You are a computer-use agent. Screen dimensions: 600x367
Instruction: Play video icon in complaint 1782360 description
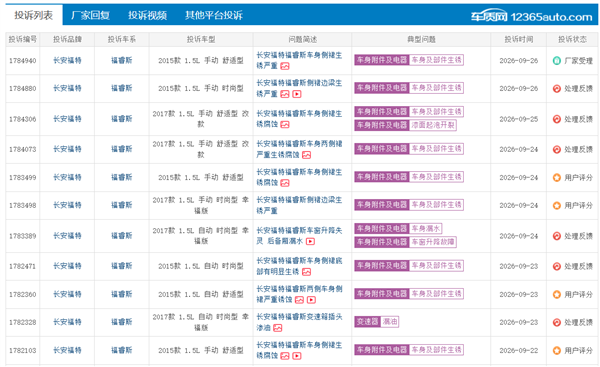pyautogui.click(x=311, y=300)
